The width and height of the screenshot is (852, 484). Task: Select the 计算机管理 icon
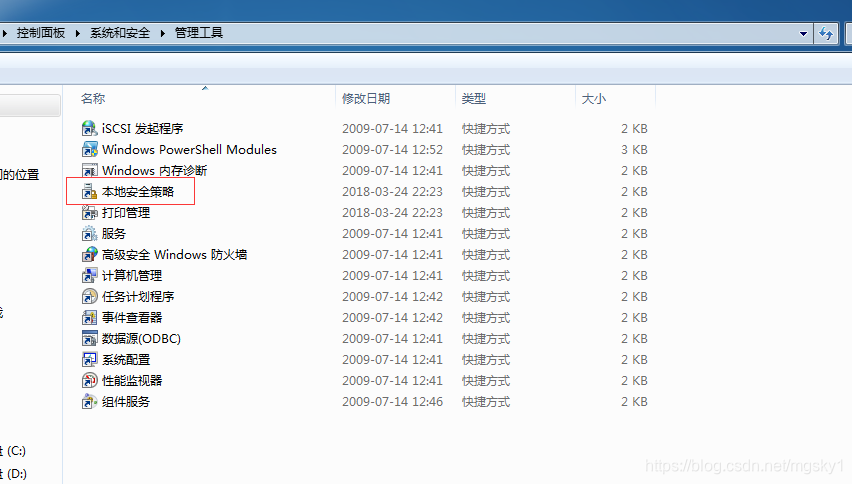click(89, 275)
